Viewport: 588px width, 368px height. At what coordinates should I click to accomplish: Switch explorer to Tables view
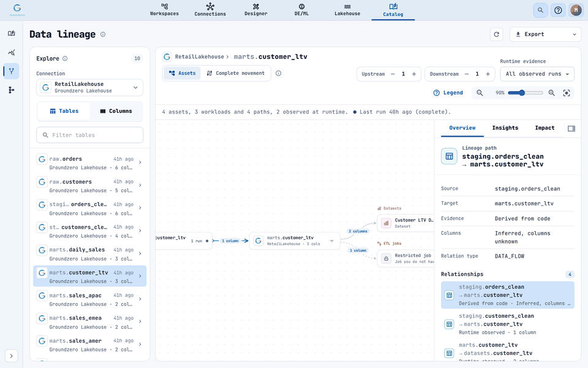(x=64, y=111)
